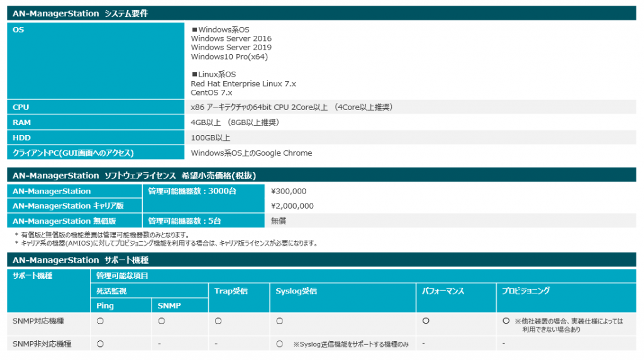The height and width of the screenshot is (360, 644).
Task: Click 'Windows系OS上のGoogle Chrome' text
Action: [x=252, y=153]
